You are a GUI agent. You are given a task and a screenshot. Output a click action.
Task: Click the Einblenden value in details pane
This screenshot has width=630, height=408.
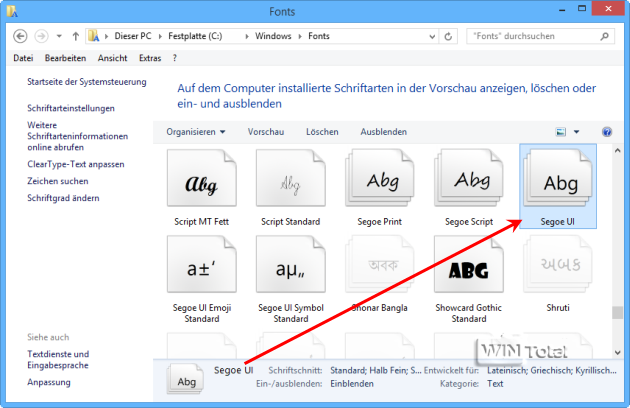[x=352, y=384]
